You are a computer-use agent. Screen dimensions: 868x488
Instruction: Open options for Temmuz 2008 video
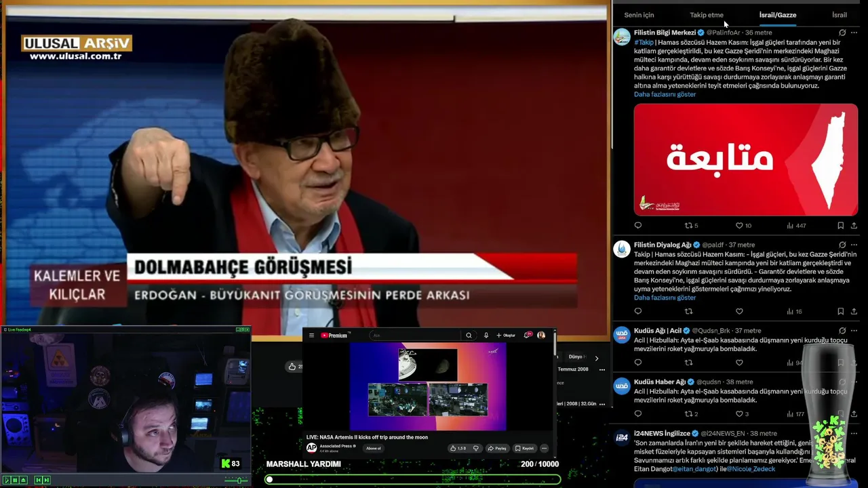tap(601, 369)
